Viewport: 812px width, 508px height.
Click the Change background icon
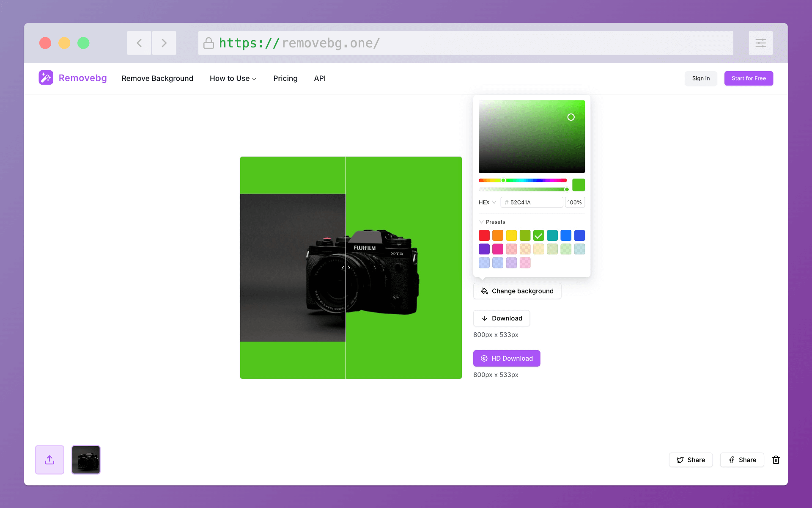pos(484,291)
